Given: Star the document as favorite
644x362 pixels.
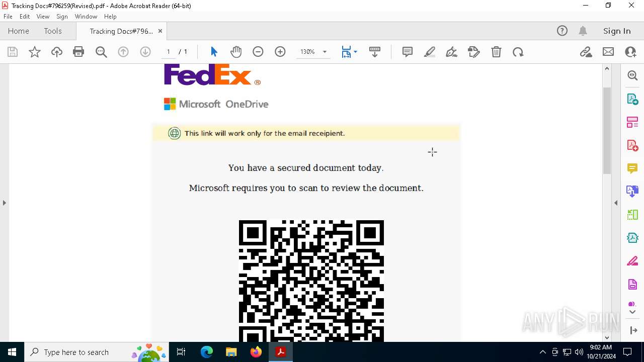Looking at the screenshot, I should pos(35,52).
